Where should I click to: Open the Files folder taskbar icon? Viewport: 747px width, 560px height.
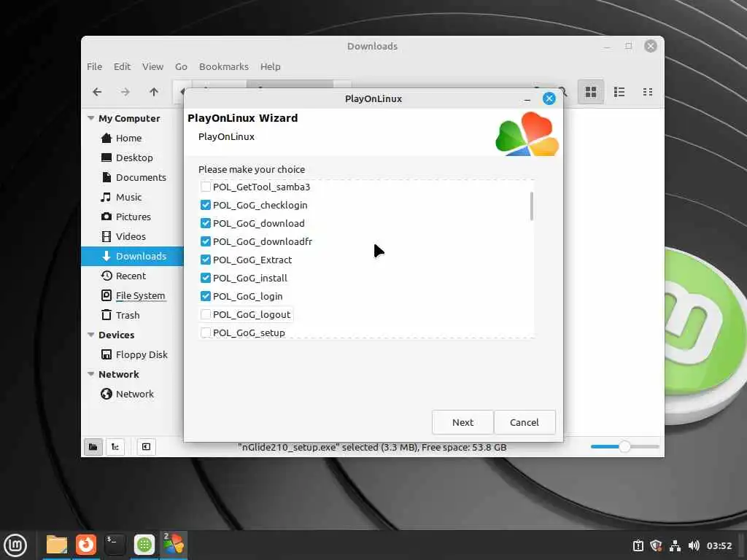point(57,545)
